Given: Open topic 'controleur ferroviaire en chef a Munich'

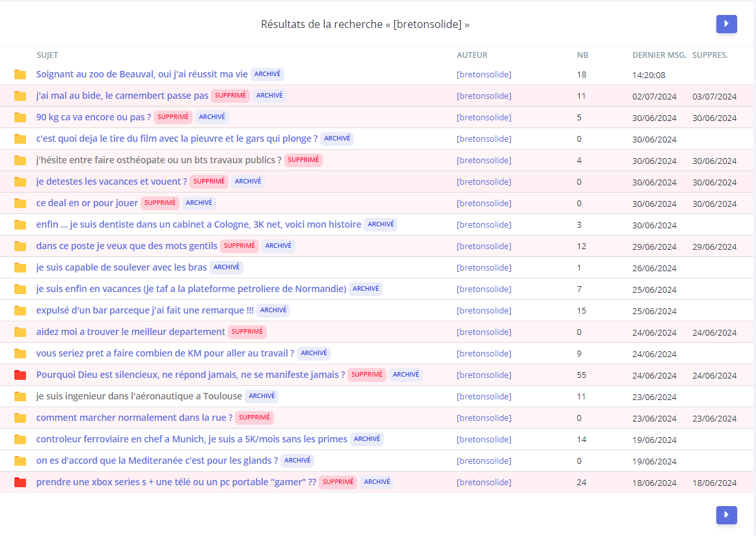Looking at the screenshot, I should coord(191,438).
